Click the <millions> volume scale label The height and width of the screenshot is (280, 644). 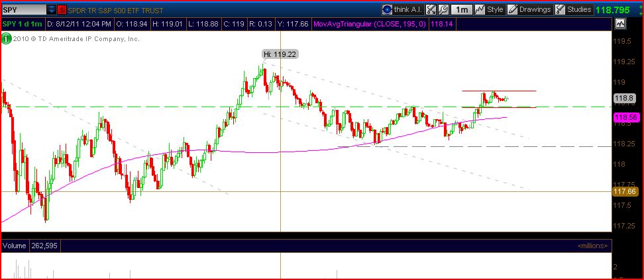(592, 246)
